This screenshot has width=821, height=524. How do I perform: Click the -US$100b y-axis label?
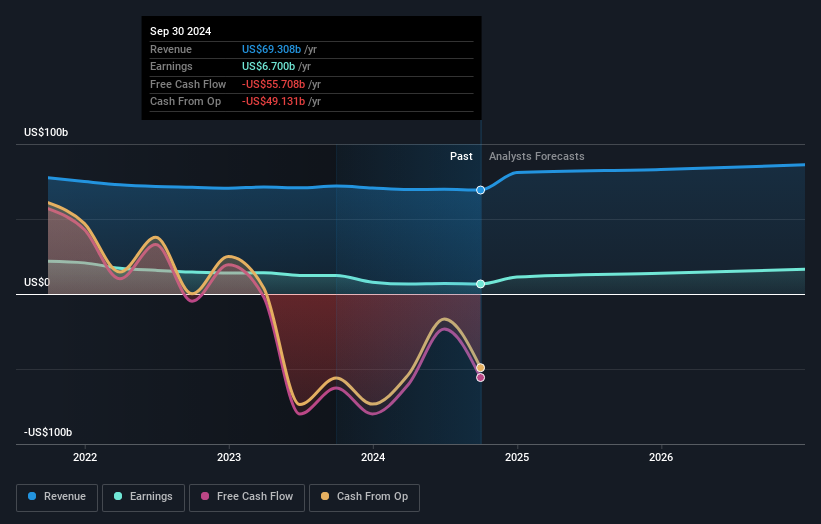48,432
